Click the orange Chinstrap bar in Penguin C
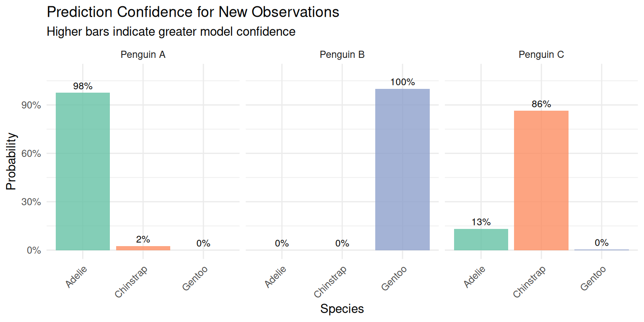The image size is (644, 322). (x=541, y=180)
